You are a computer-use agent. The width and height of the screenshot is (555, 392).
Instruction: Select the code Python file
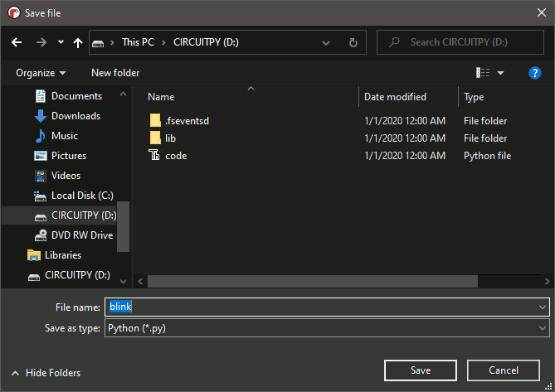(x=176, y=156)
